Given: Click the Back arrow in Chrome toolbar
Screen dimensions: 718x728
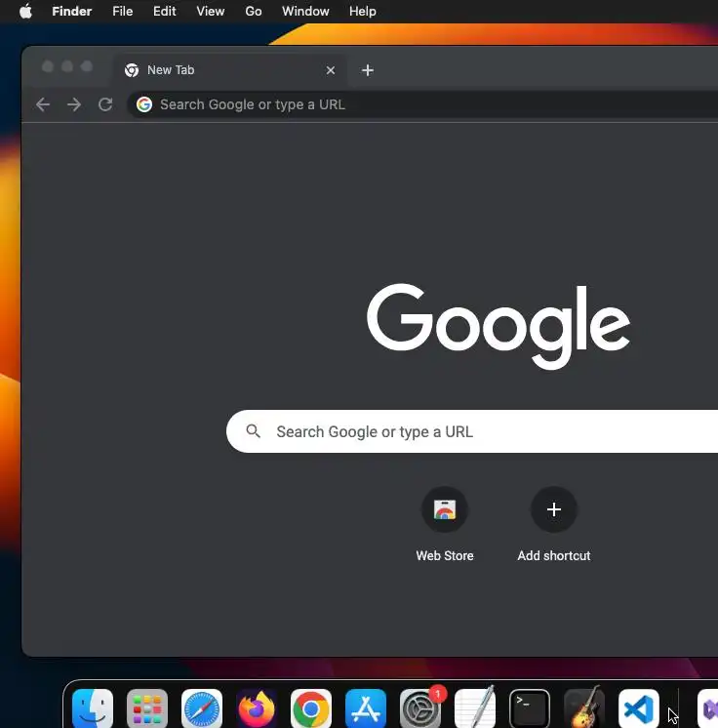Looking at the screenshot, I should coord(43,104).
